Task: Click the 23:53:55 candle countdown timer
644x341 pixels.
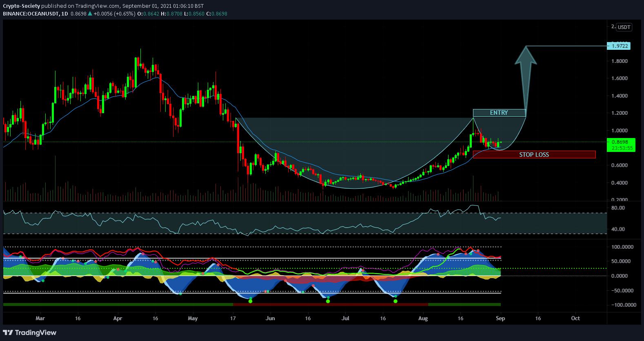Action: 622,148
